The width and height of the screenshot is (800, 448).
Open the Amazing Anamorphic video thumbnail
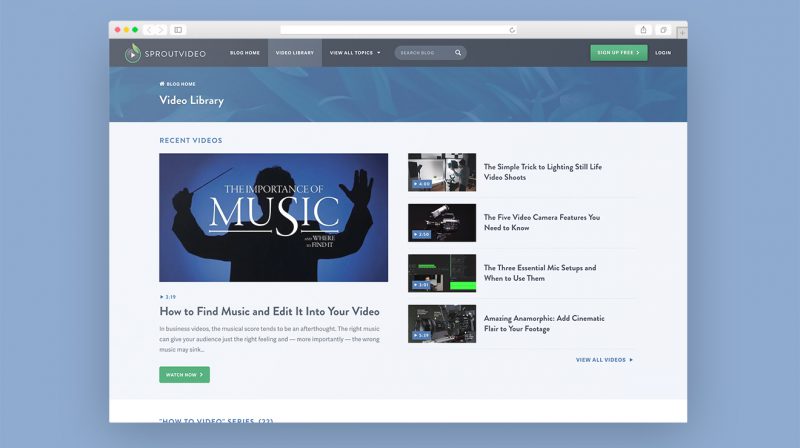click(x=442, y=323)
